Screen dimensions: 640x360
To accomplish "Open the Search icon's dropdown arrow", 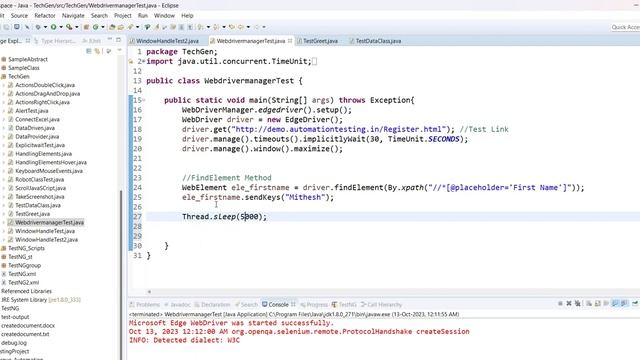I will (x=138, y=27).
